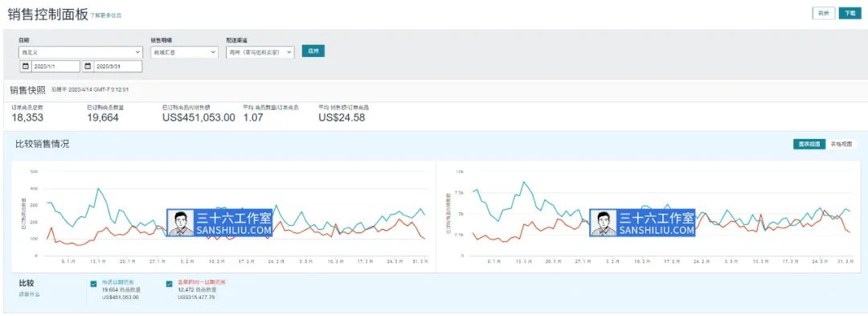Uncheck the 所选日期范围 comparison checkbox
868x316 pixels.
point(93,284)
